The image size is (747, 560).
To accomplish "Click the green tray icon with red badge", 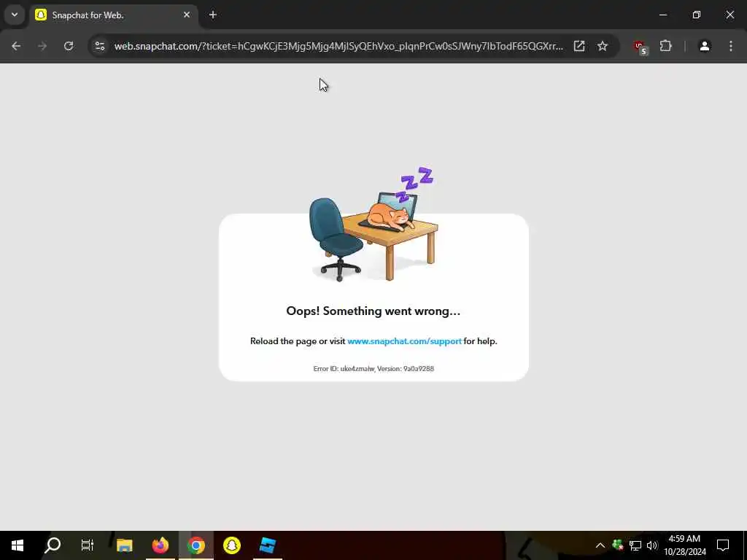I will (618, 545).
